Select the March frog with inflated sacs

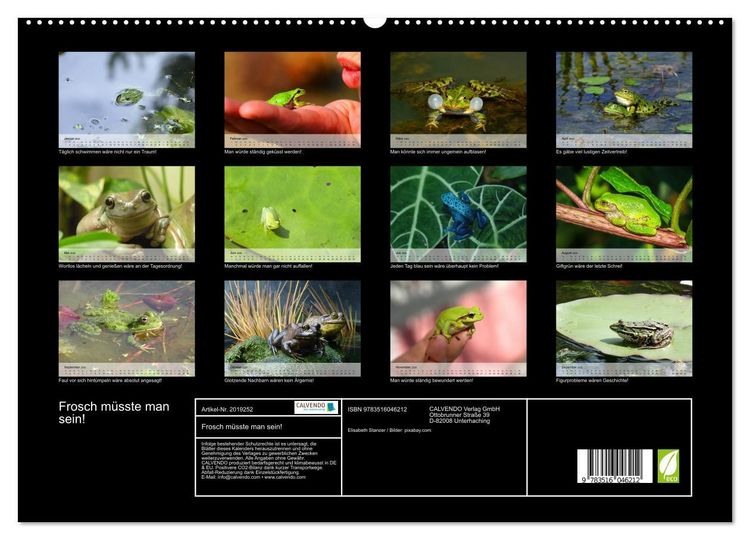(x=458, y=99)
